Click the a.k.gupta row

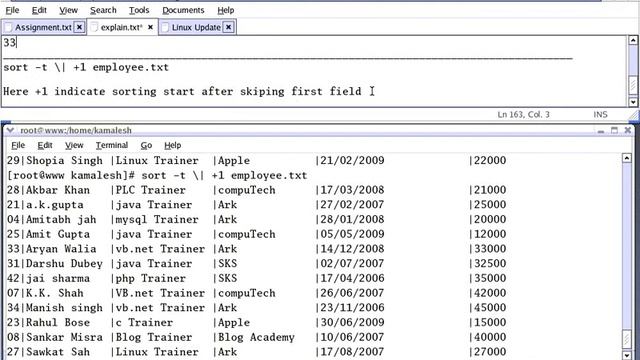(257, 205)
